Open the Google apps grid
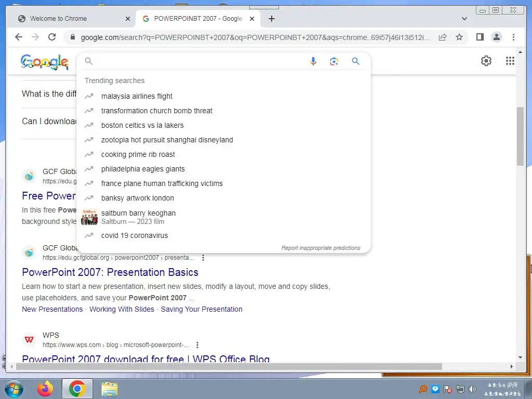Image resolution: width=532 pixels, height=399 pixels. pyautogui.click(x=510, y=61)
